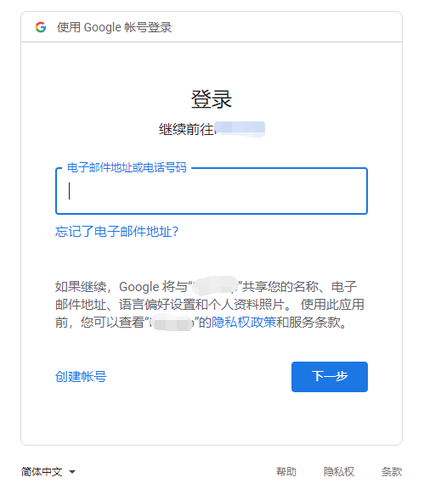Click the arrow beside 简体中文
The height and width of the screenshot is (500, 424).
coord(72,472)
